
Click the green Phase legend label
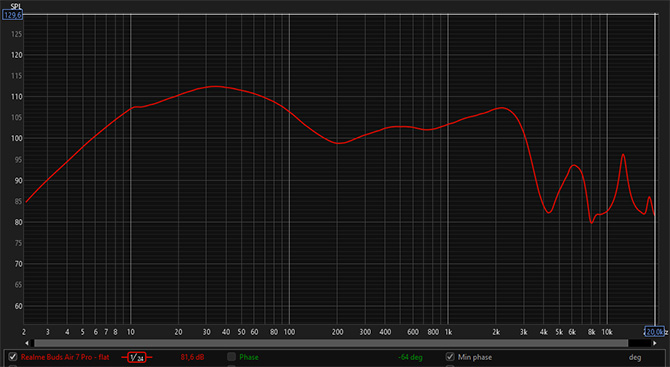(249, 357)
